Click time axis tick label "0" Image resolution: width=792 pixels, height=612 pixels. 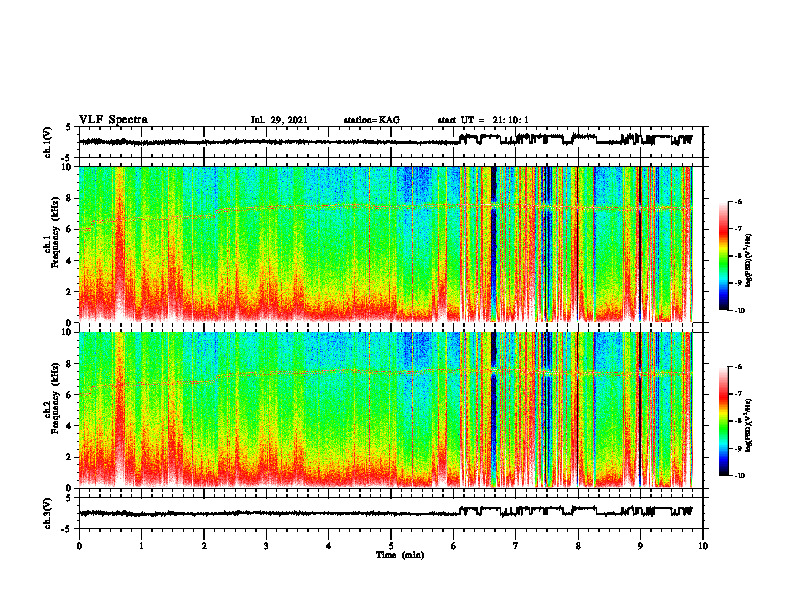[79, 545]
